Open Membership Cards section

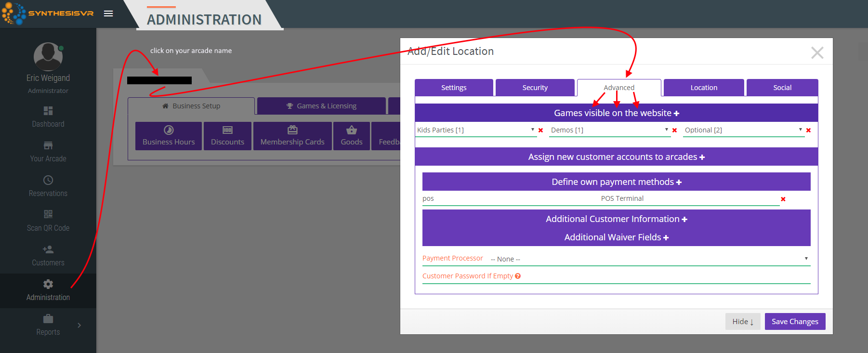pos(292,136)
